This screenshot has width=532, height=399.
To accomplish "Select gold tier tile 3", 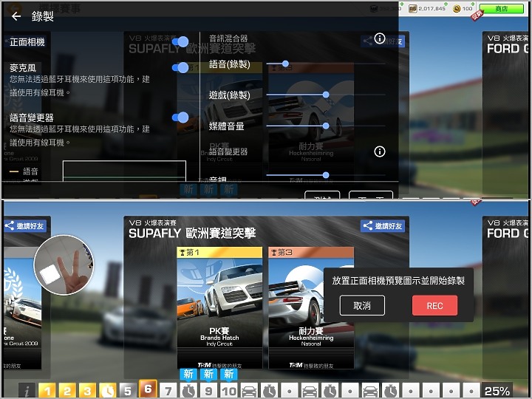I will 87,391.
